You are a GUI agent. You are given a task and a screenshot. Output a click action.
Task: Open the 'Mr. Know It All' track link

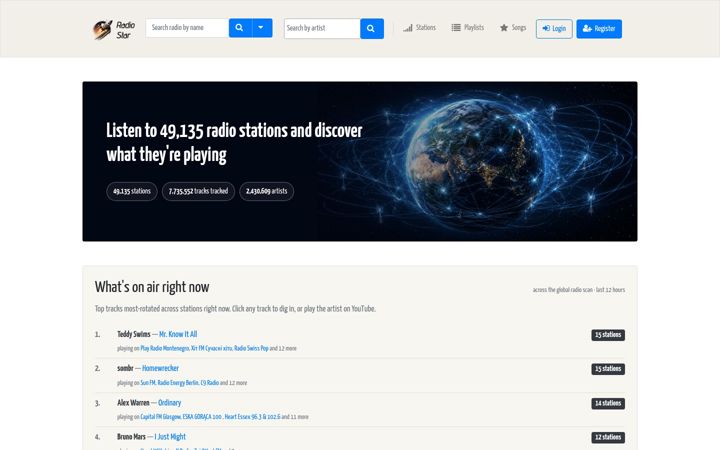pos(178,334)
